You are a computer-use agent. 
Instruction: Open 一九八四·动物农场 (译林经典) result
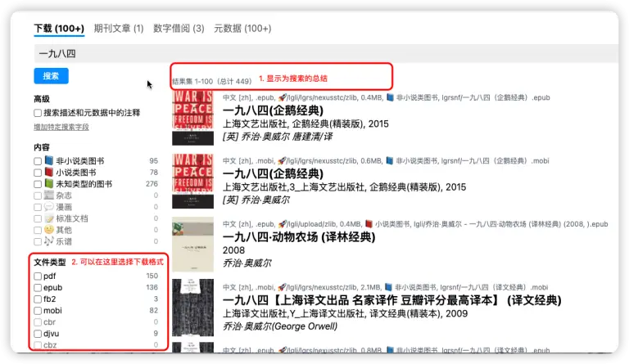(299, 237)
